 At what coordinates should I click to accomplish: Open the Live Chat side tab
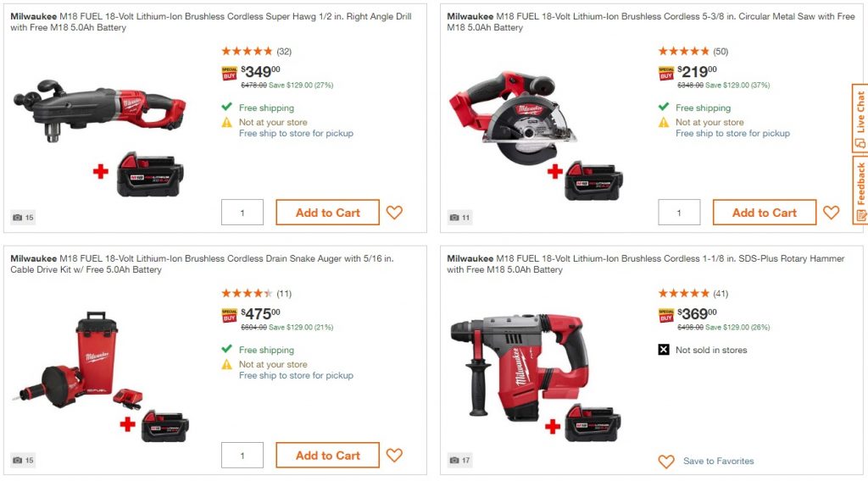click(860, 118)
